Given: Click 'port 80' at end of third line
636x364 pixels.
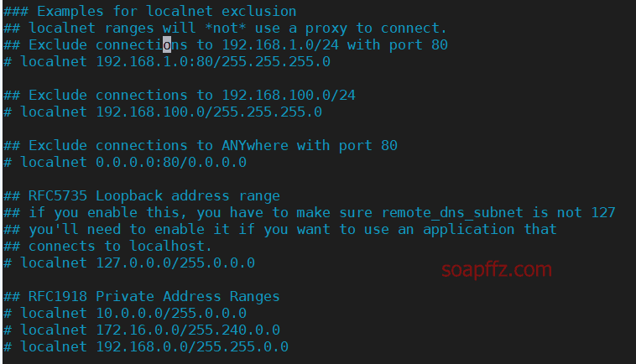Looking at the screenshot, I should (x=418, y=44).
